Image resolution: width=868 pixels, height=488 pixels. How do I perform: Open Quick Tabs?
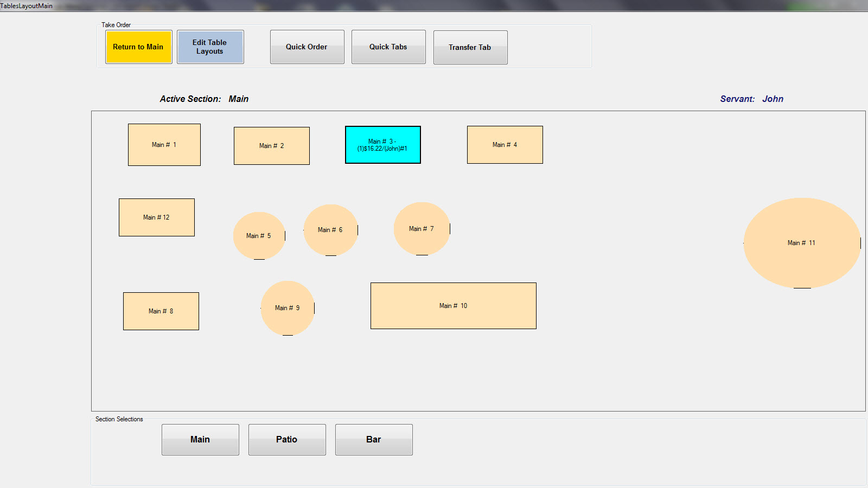click(x=388, y=47)
